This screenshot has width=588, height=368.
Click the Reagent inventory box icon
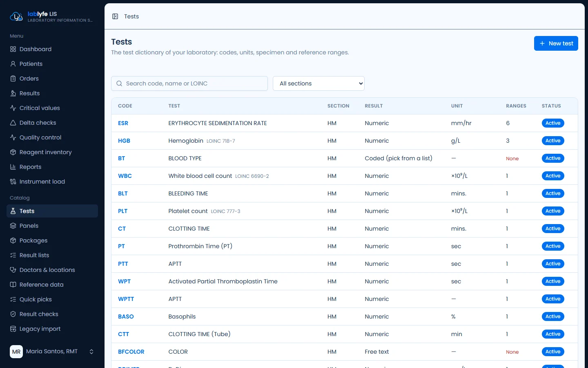(13, 152)
